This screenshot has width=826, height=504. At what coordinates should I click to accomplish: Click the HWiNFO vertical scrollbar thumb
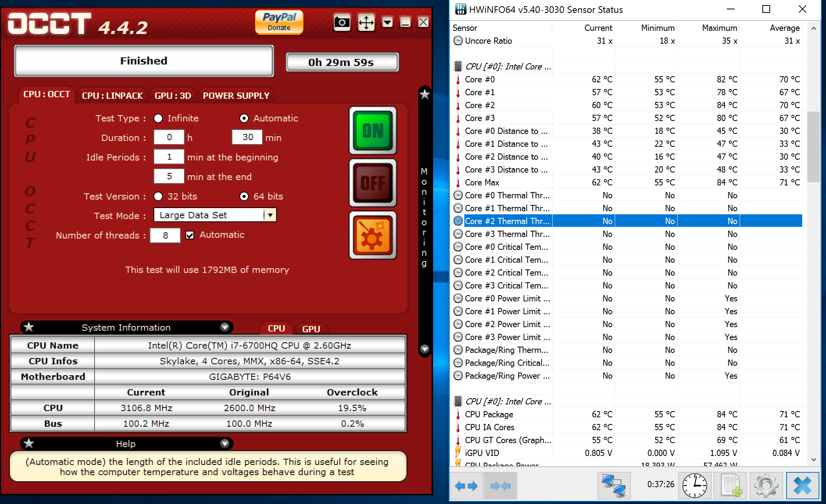(814, 147)
